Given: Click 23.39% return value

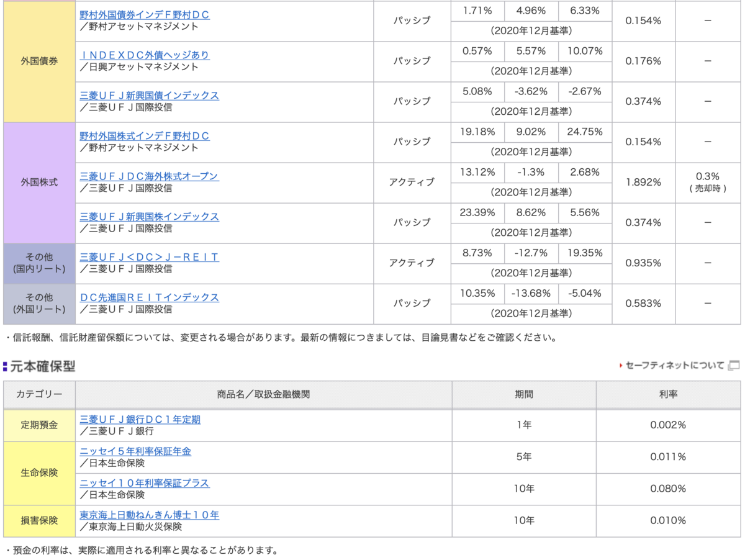Looking at the screenshot, I should 477,212.
